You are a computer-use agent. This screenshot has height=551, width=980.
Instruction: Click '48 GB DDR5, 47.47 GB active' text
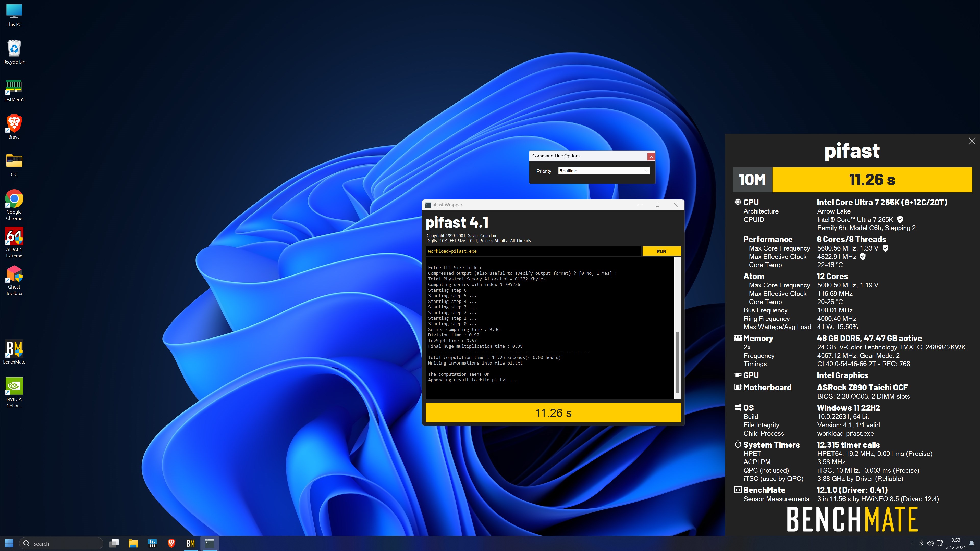869,338
